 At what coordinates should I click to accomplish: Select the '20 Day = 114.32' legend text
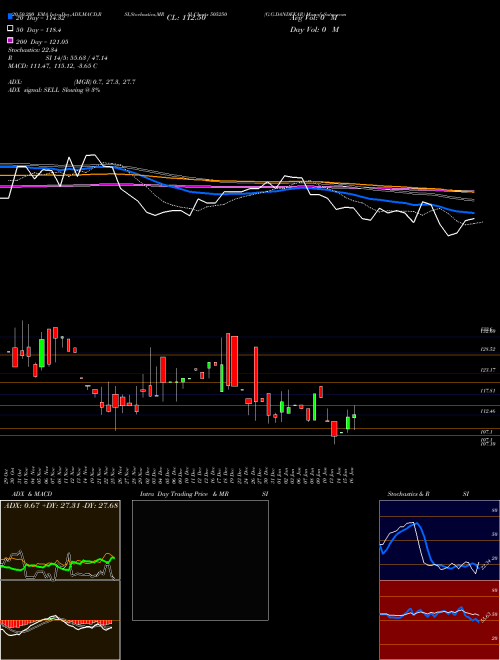click(x=39, y=18)
